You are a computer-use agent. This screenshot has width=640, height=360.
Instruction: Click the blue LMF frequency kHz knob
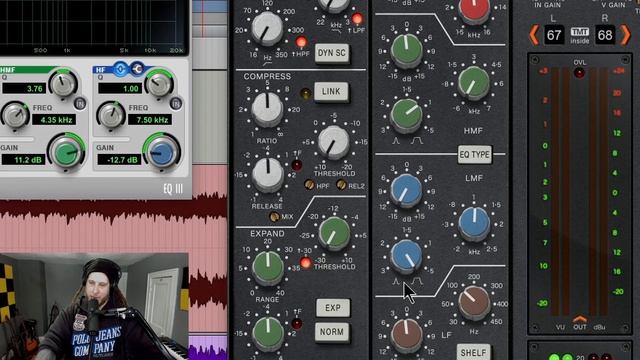point(474,223)
